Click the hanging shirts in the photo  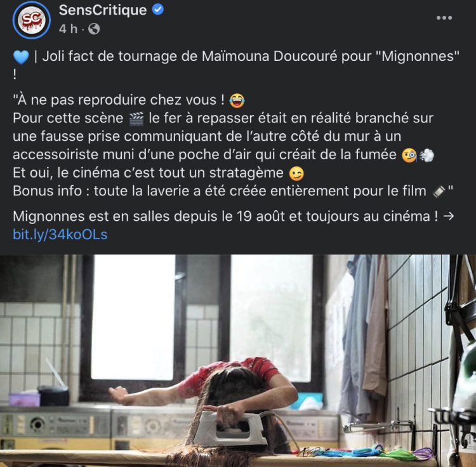pos(363,338)
